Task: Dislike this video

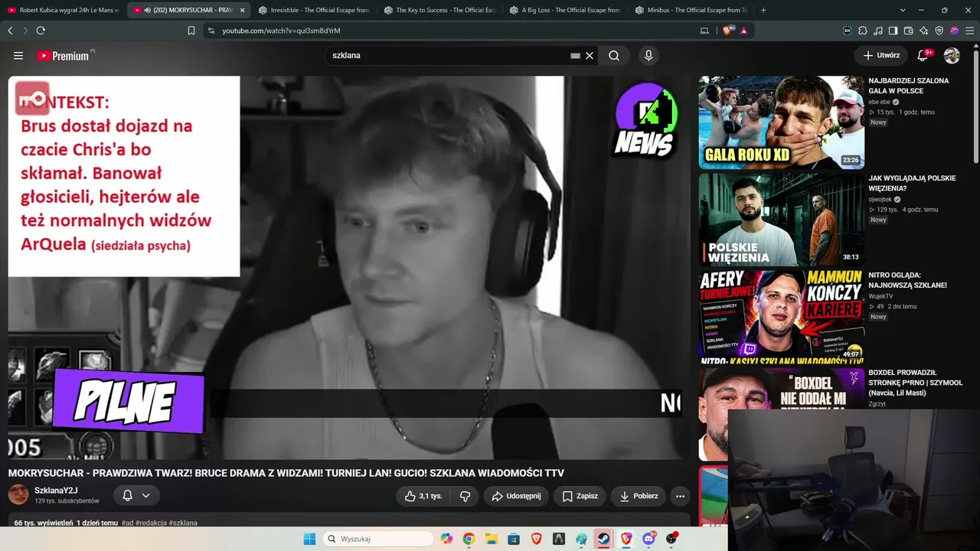Action: (x=465, y=496)
